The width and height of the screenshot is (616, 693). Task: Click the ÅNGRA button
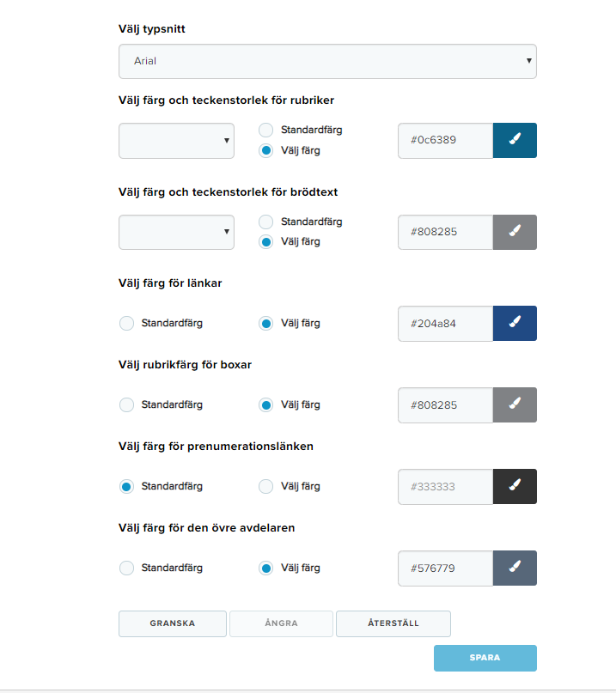click(281, 623)
